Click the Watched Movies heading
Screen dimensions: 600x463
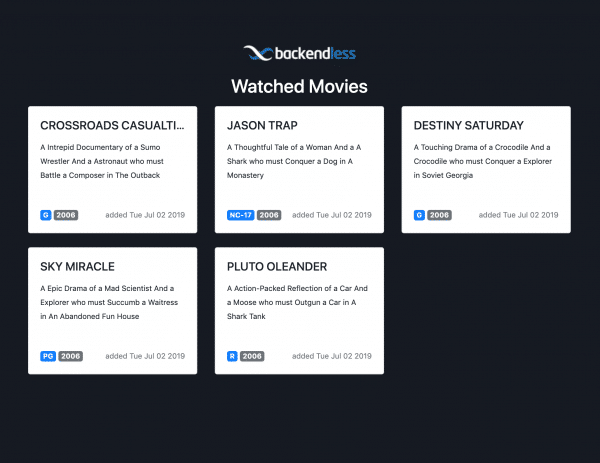pos(299,86)
